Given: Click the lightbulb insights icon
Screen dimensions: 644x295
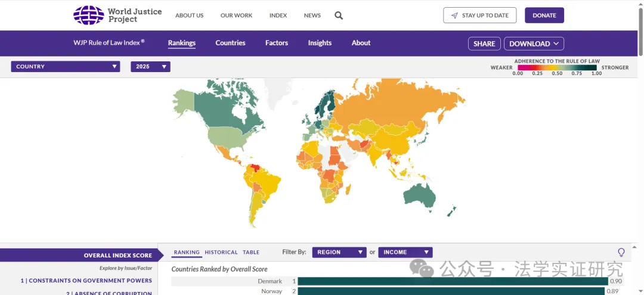Looking at the screenshot, I should tap(621, 252).
